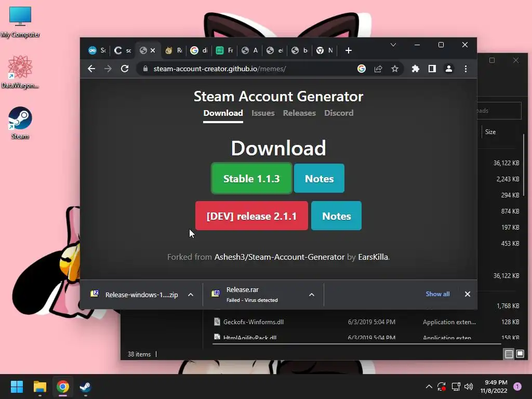Click the address bar URL
This screenshot has height=399, width=532.
220,69
